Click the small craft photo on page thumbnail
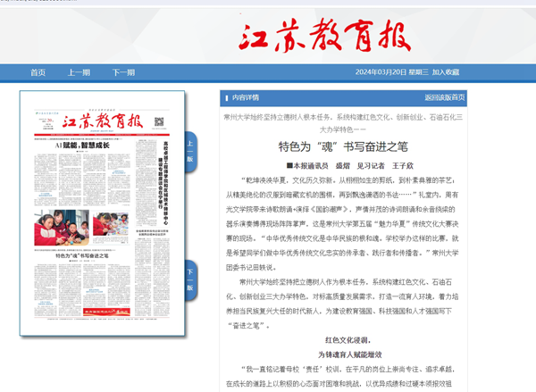 coord(111,224)
